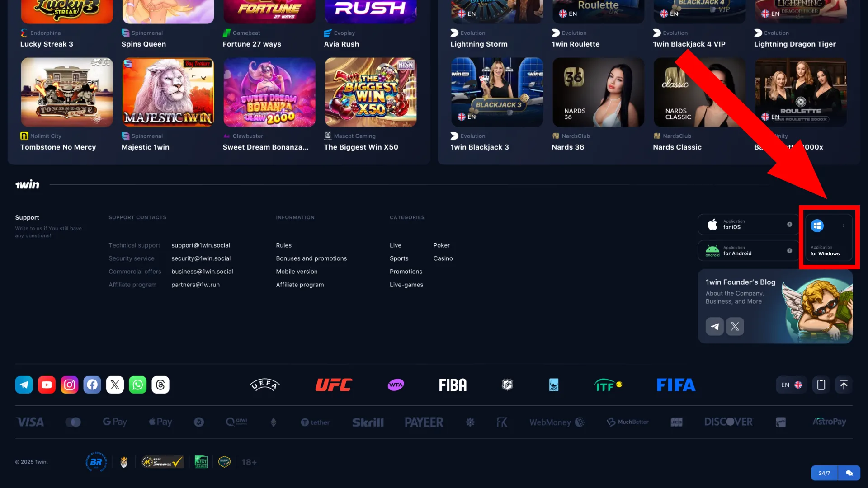Email business@1win.social address
Viewport: 868px width, 488px height.
202,272
